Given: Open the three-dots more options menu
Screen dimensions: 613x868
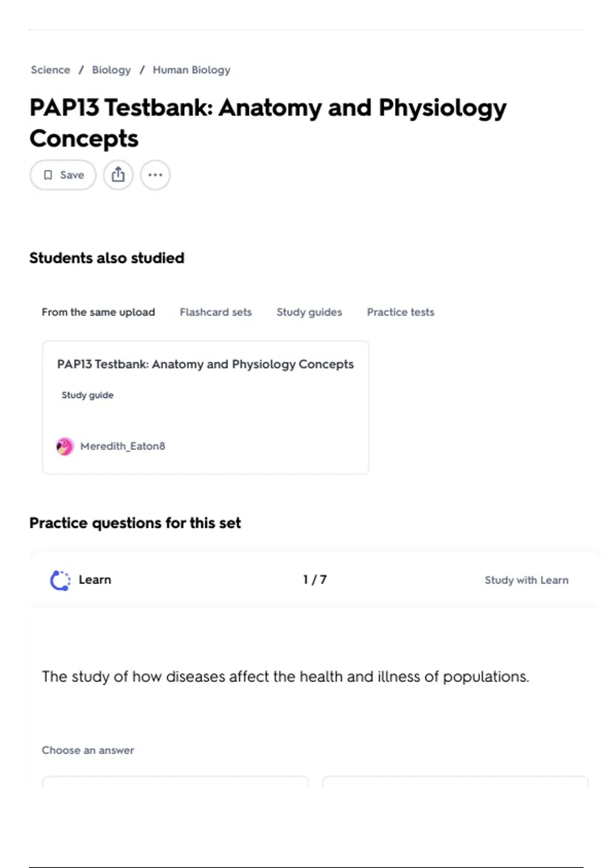Looking at the screenshot, I should click(155, 175).
